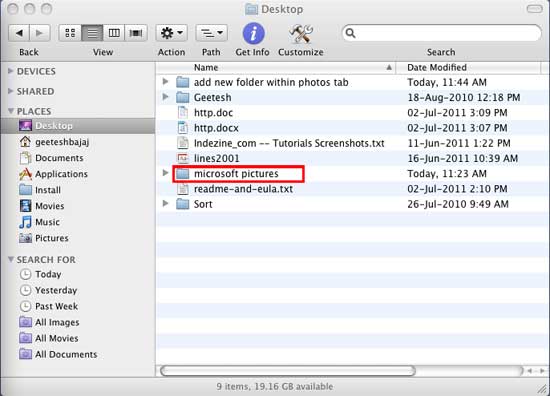Expand the SHARED section
Screen dimensions: 550x396
click(x=11, y=91)
